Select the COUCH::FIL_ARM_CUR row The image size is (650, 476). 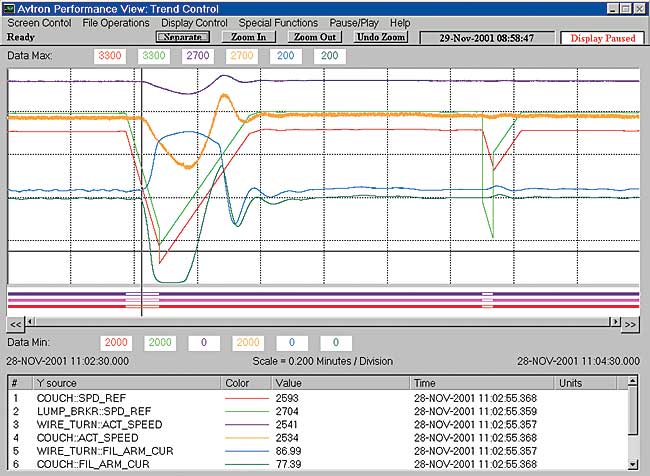(x=318, y=464)
